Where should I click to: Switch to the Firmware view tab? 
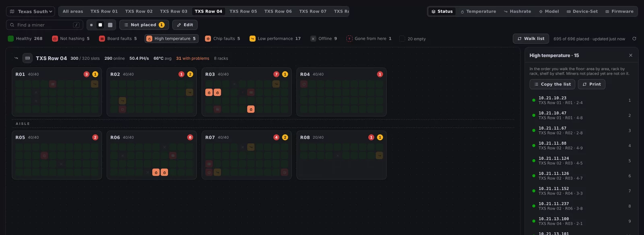point(619,11)
